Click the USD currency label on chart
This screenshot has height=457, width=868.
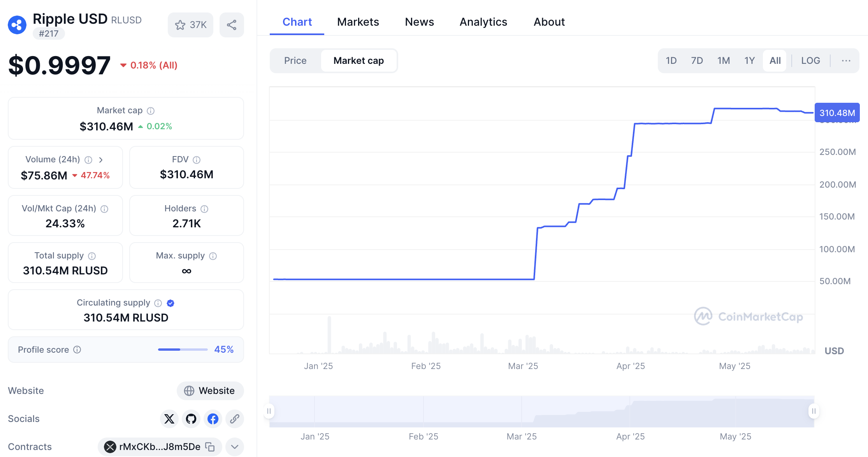click(834, 351)
